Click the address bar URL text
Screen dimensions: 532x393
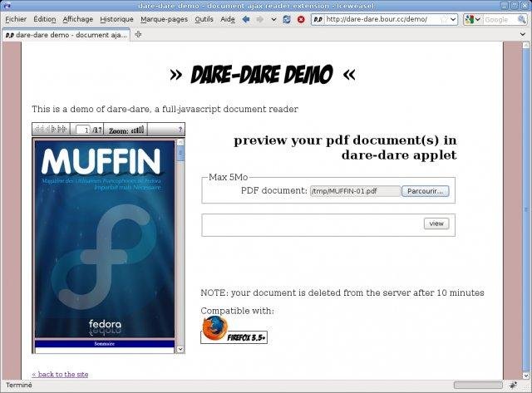[377, 19]
